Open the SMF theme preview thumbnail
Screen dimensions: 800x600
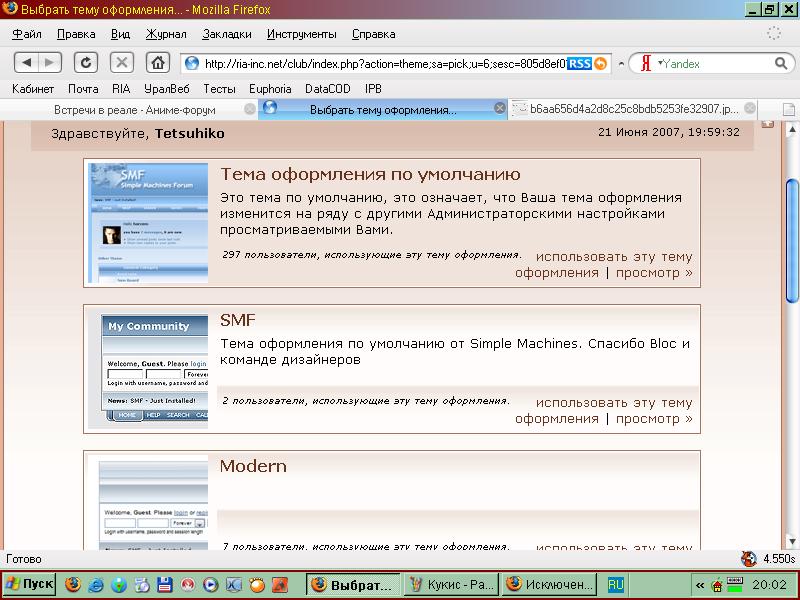coord(148,369)
